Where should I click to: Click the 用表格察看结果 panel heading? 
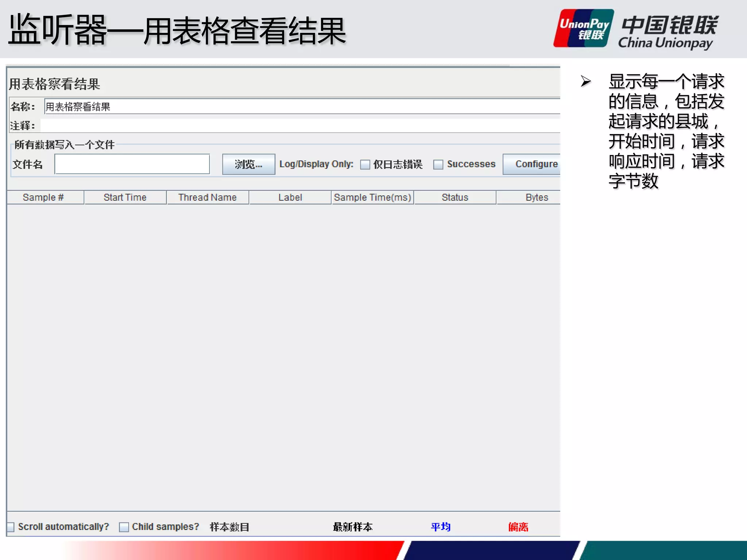coord(54,84)
